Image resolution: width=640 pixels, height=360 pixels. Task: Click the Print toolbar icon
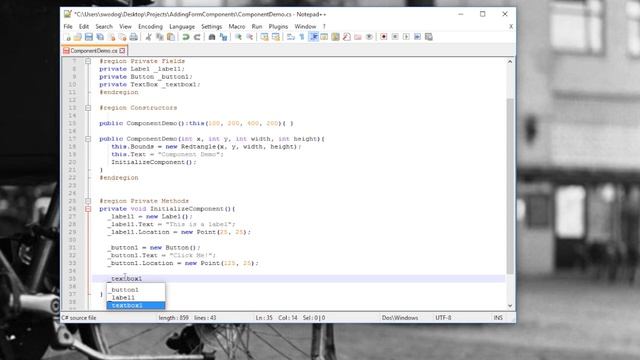point(133,37)
